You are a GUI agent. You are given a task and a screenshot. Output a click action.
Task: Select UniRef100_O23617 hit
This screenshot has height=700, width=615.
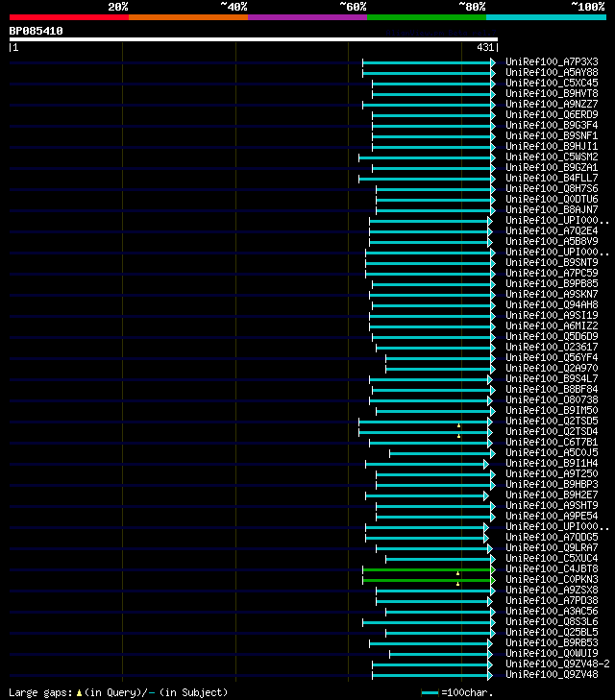click(552, 348)
